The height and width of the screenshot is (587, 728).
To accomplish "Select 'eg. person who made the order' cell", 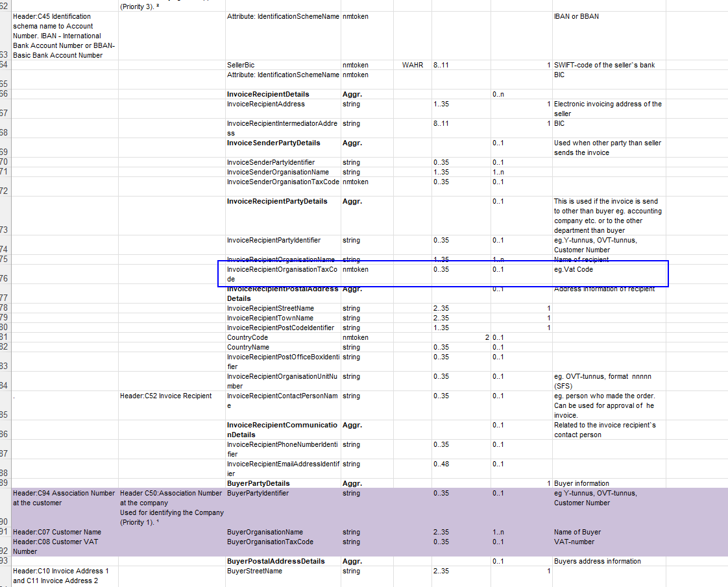I will click(x=609, y=405).
